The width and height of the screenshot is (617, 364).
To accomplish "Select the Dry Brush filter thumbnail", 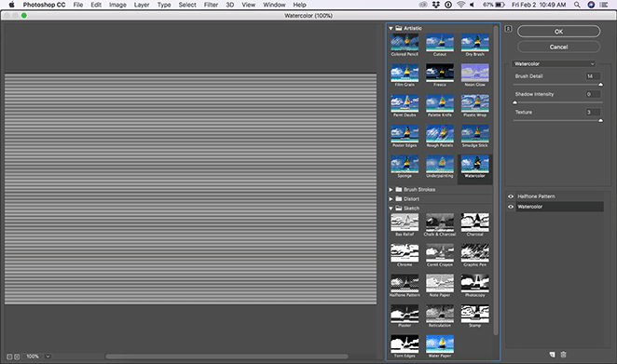I will click(x=475, y=43).
